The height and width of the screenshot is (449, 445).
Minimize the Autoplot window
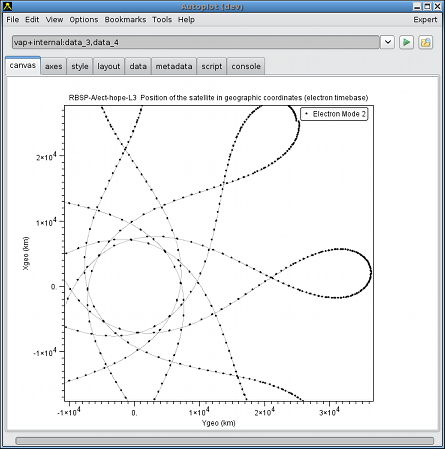(417, 6)
